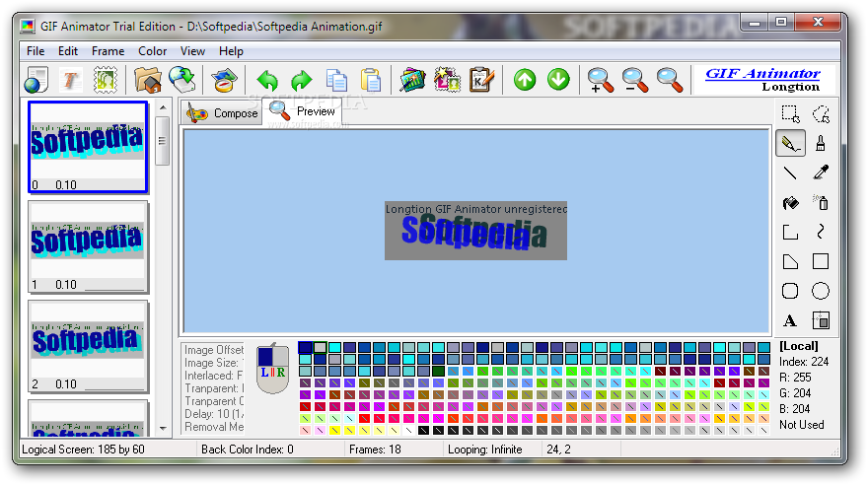Select the rectangular selection tool
The image size is (868, 485).
790,114
